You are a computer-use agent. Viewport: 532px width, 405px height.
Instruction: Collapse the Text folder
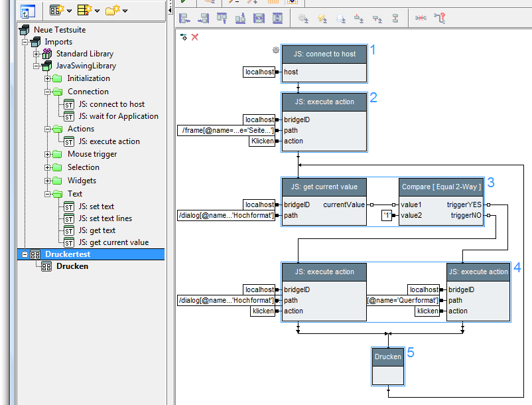(x=48, y=194)
